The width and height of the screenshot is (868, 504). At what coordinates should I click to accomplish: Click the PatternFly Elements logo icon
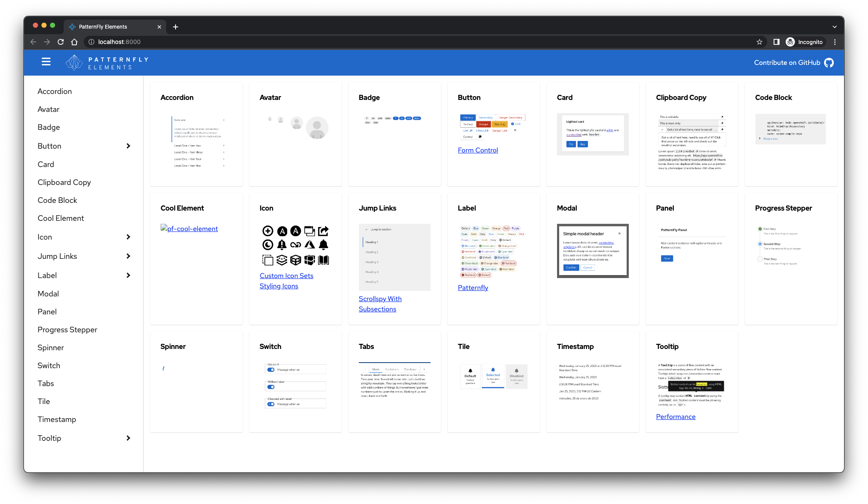[x=73, y=62]
